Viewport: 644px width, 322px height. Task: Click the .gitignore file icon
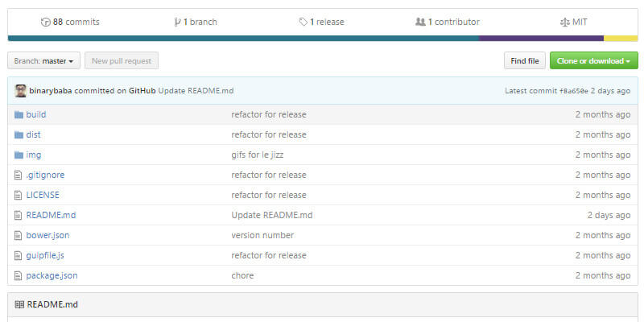click(x=19, y=175)
